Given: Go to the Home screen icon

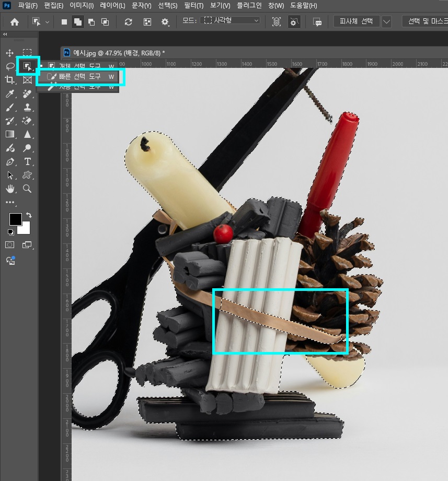Looking at the screenshot, I should pyautogui.click(x=15, y=22).
